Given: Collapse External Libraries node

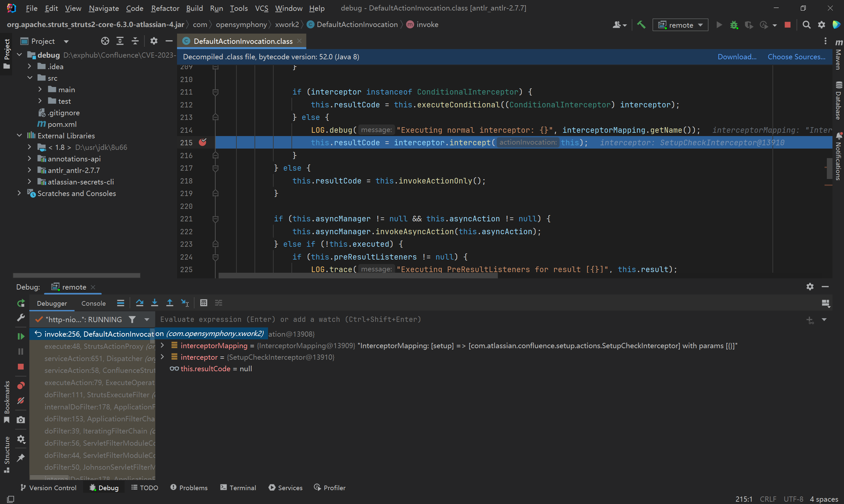Looking at the screenshot, I should point(19,135).
